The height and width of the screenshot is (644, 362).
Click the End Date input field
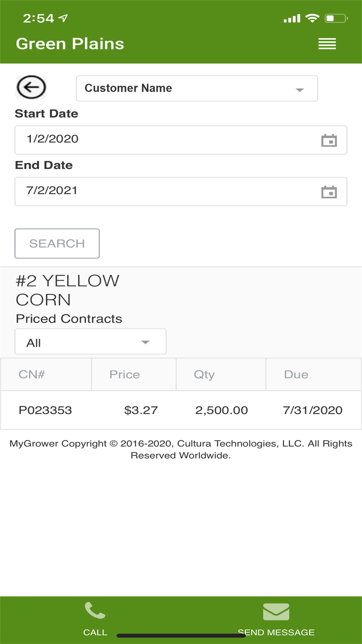click(167, 192)
